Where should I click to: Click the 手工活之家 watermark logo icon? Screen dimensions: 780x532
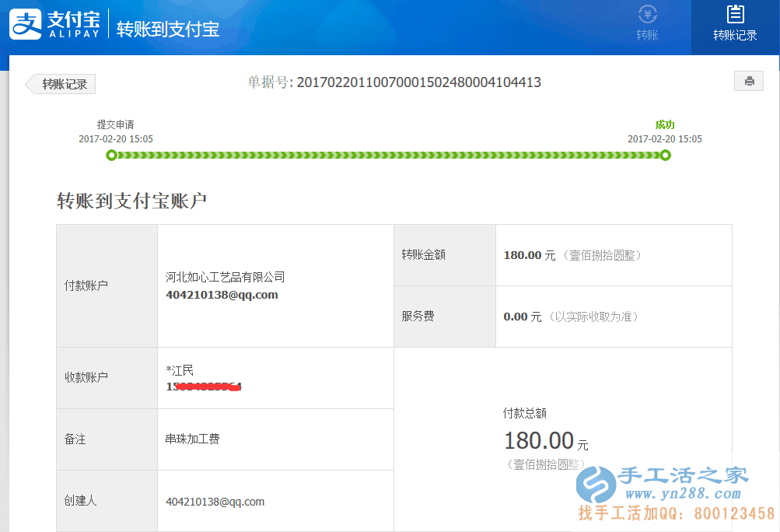pyautogui.click(x=596, y=485)
